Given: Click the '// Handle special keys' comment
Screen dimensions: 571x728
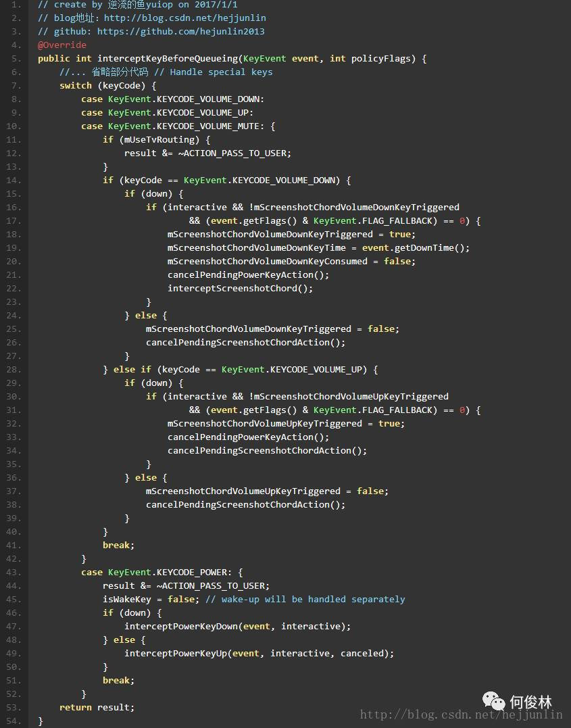Looking at the screenshot, I should [213, 72].
